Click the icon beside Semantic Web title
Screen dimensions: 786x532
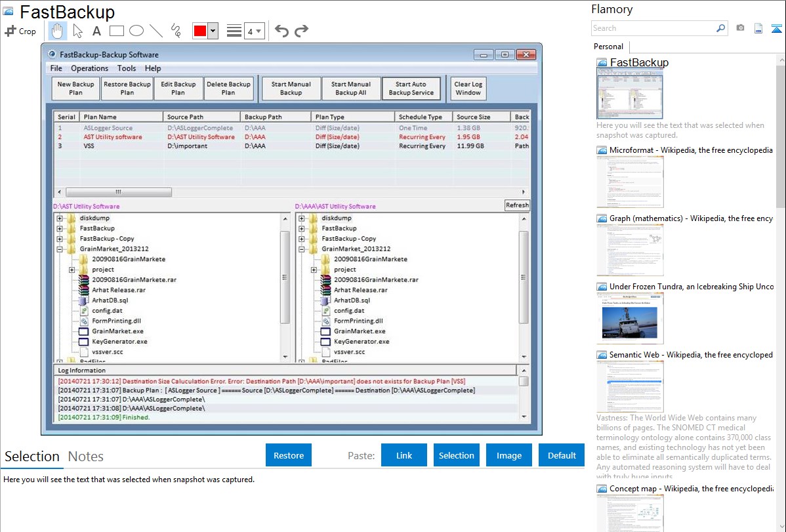click(x=602, y=354)
